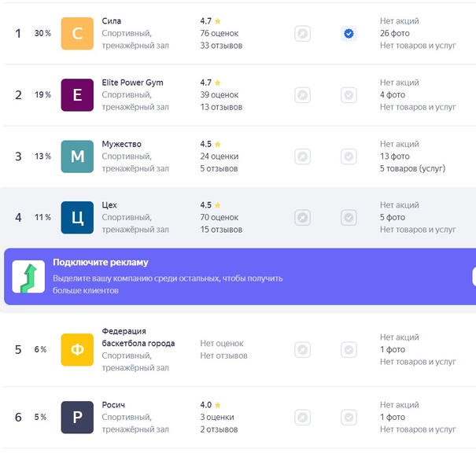Open the Elite Power Gym company name
The height and width of the screenshot is (453, 476).
(132, 83)
